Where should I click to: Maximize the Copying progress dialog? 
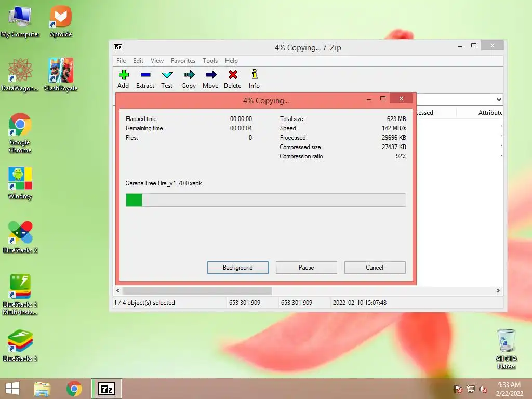[383, 99]
